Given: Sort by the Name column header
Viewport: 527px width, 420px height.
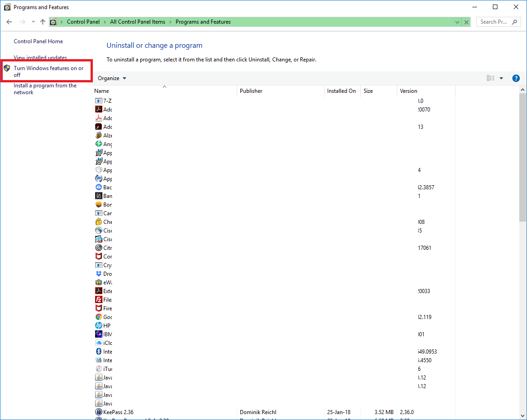Looking at the screenshot, I should click(164, 91).
